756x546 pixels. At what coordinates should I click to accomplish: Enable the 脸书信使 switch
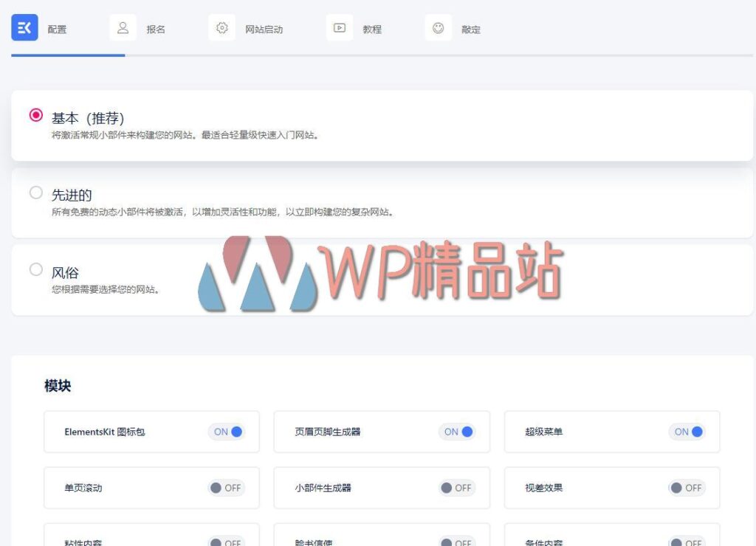[x=456, y=542]
